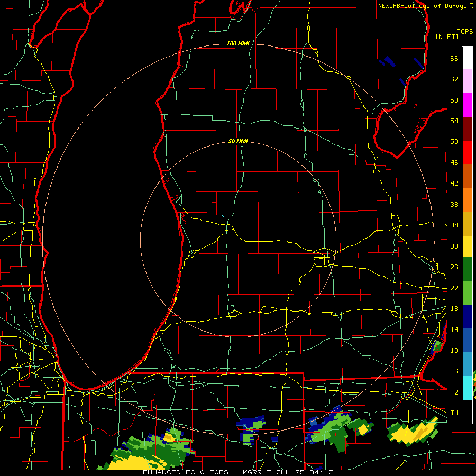Click the TH legend label
This screenshot has height=476, width=476.
click(454, 413)
